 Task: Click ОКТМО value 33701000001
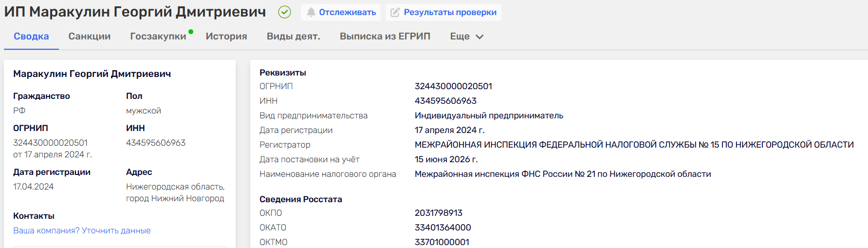click(442, 242)
